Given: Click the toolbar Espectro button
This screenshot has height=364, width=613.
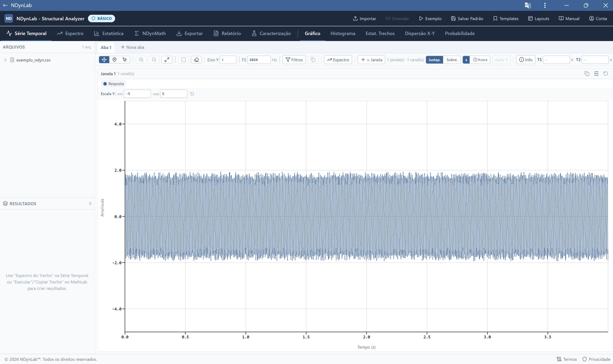Looking at the screenshot, I should click(338, 60).
